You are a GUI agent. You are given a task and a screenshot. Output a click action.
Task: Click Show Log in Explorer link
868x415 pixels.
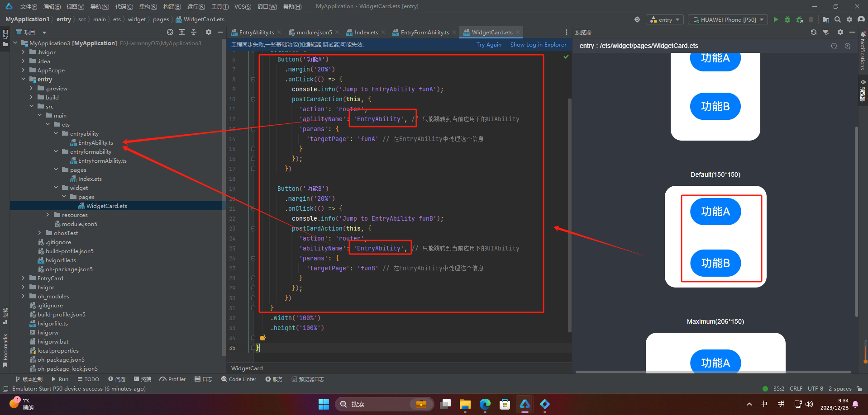pos(538,45)
